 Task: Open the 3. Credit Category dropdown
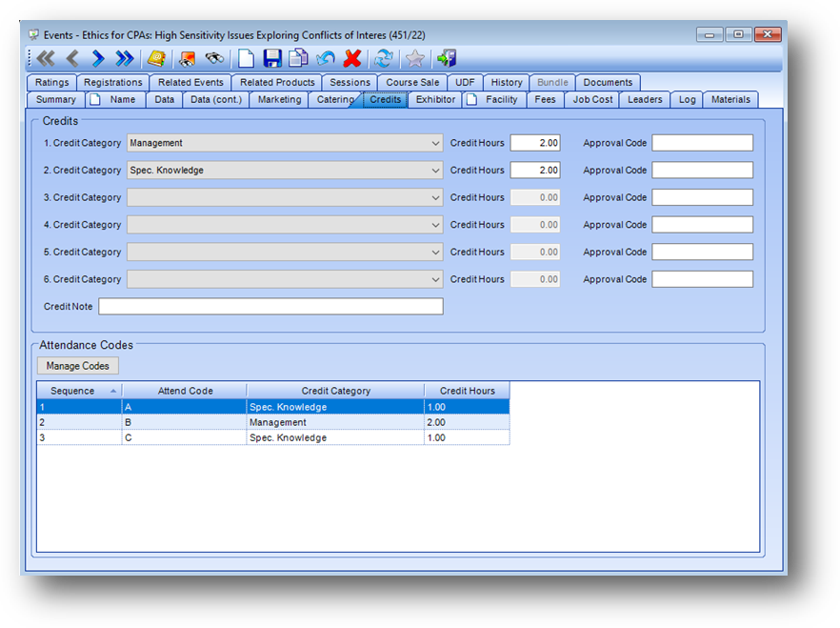[x=435, y=197]
